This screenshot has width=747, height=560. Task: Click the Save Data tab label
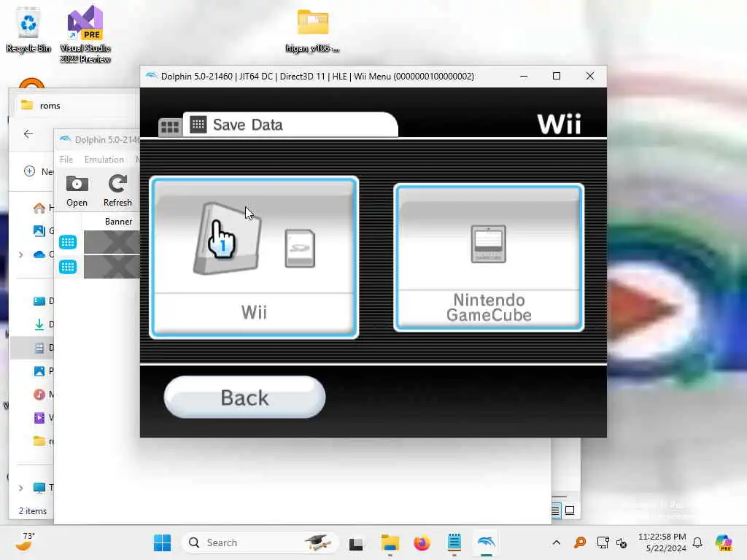247,125
